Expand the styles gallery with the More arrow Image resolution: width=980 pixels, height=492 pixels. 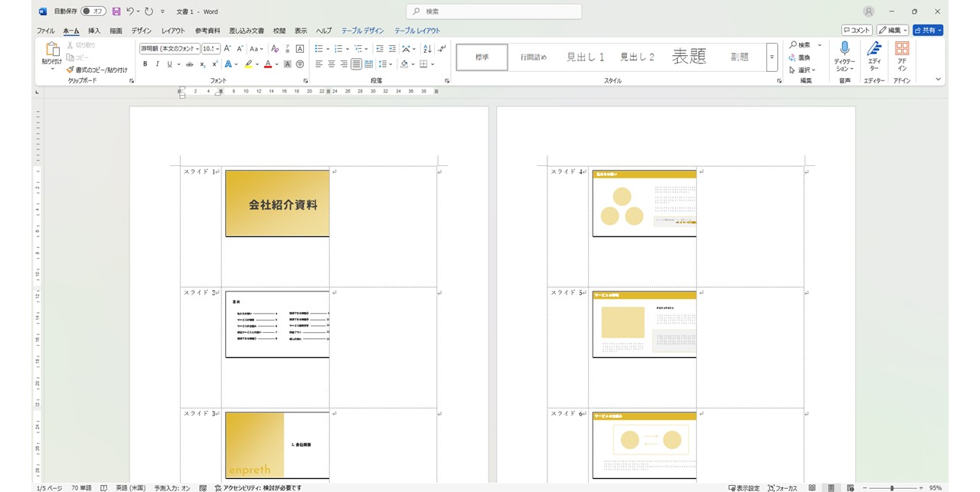click(x=772, y=57)
